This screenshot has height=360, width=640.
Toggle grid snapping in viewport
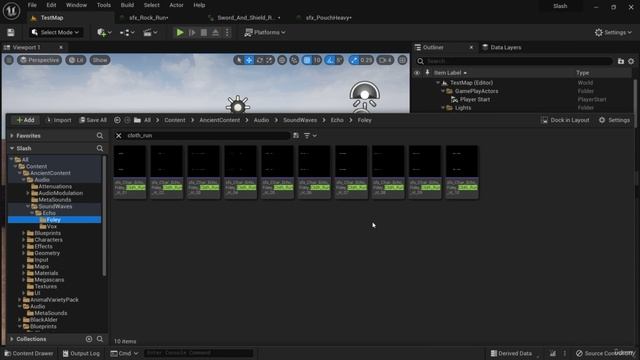tap(307, 60)
